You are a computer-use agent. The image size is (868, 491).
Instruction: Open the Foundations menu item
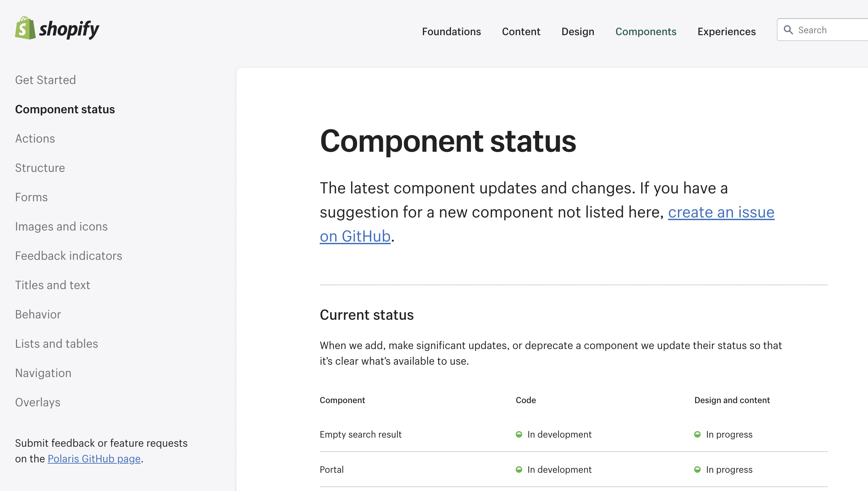pyautogui.click(x=451, y=31)
